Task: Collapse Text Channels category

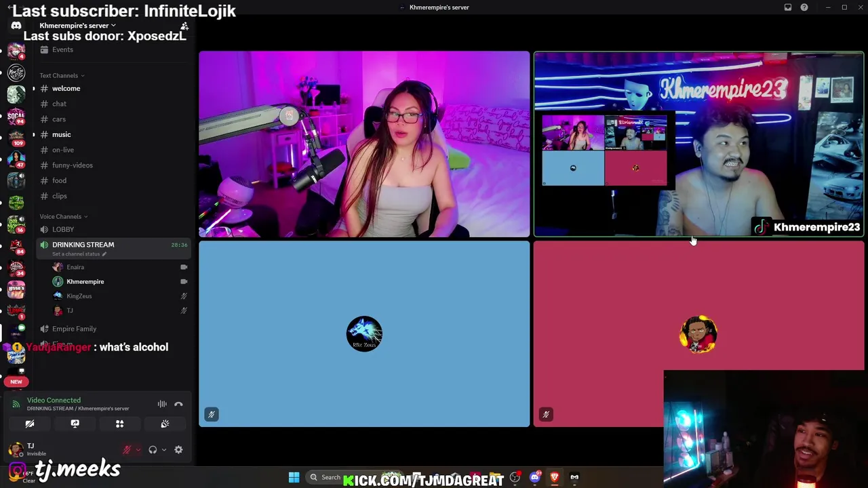Action: (x=62, y=75)
